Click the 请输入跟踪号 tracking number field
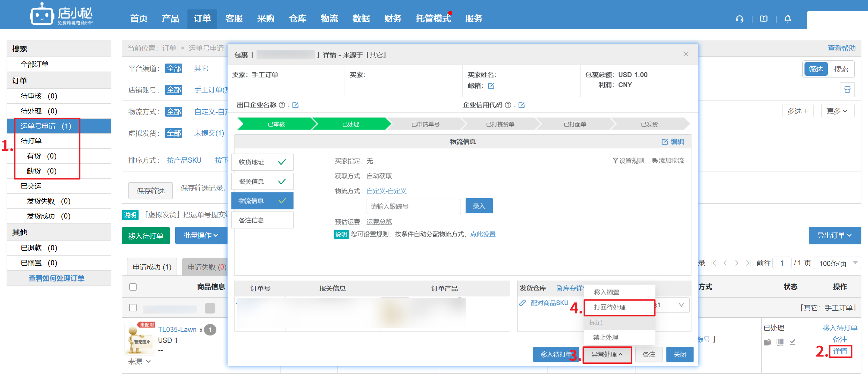 pos(413,206)
